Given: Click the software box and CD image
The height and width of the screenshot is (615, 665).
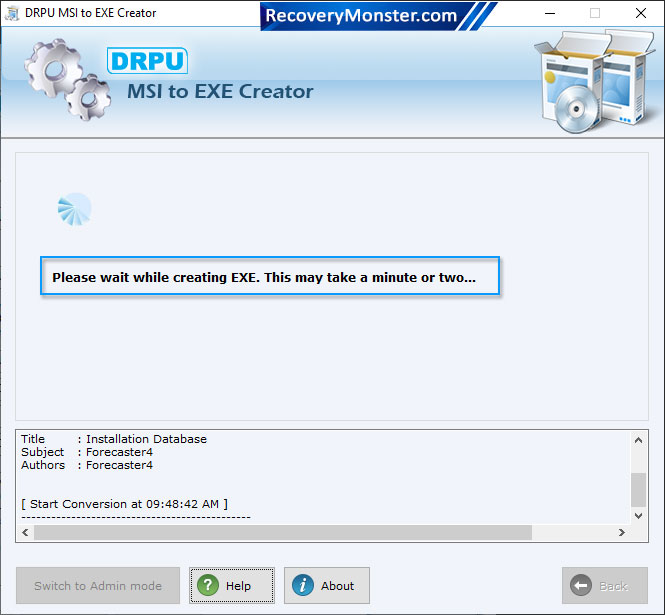Looking at the screenshot, I should coord(595,81).
